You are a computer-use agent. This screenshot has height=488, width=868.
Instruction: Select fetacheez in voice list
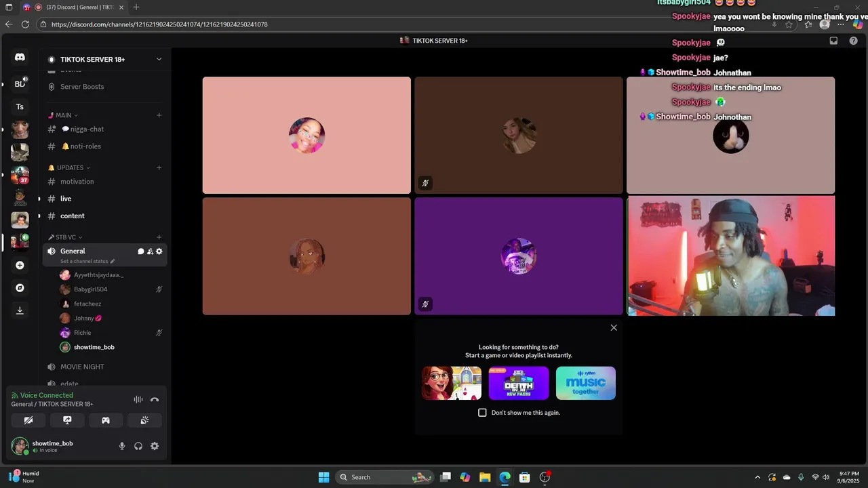[x=111, y=304]
